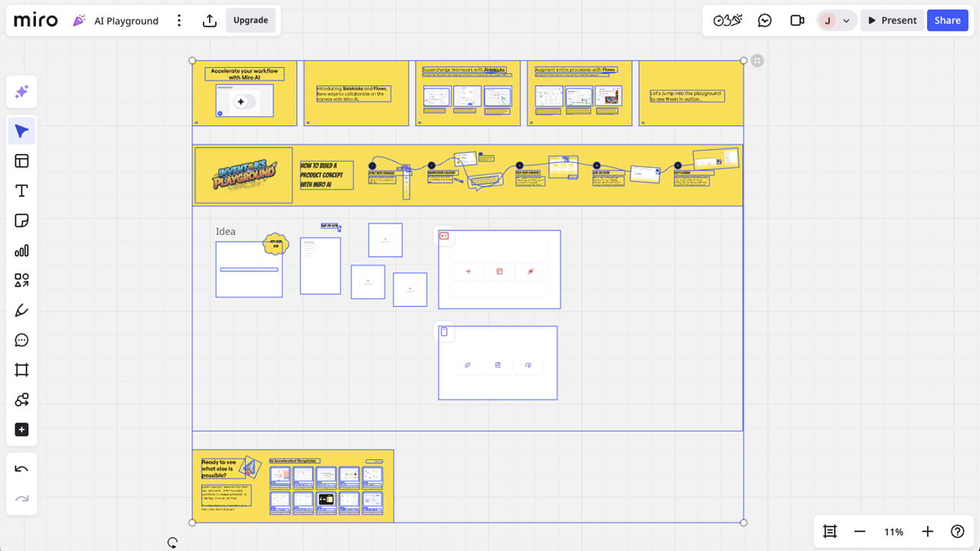Open the More apps plus tool
Screen dimensions: 980x551
21,429
